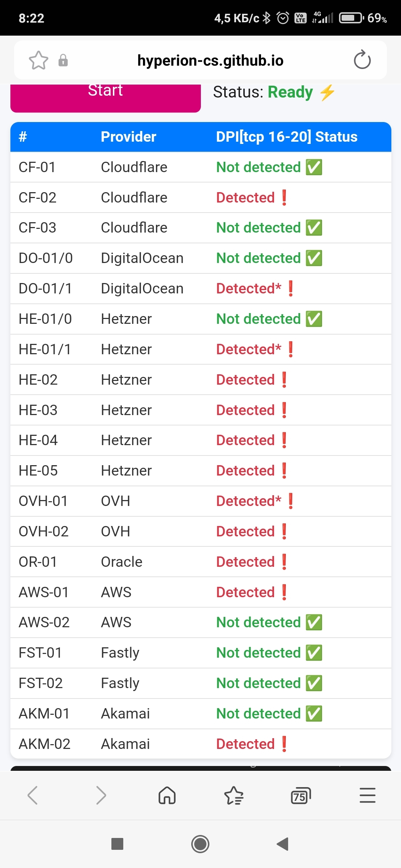Viewport: 401px width, 868px height.
Task: Bookmark page with star icon in address bar
Action: [x=39, y=60]
